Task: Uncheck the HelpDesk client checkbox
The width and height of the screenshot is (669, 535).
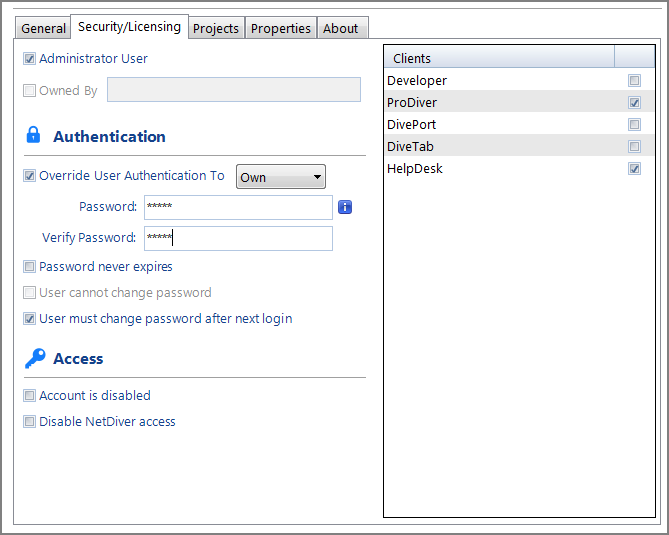Action: click(634, 169)
